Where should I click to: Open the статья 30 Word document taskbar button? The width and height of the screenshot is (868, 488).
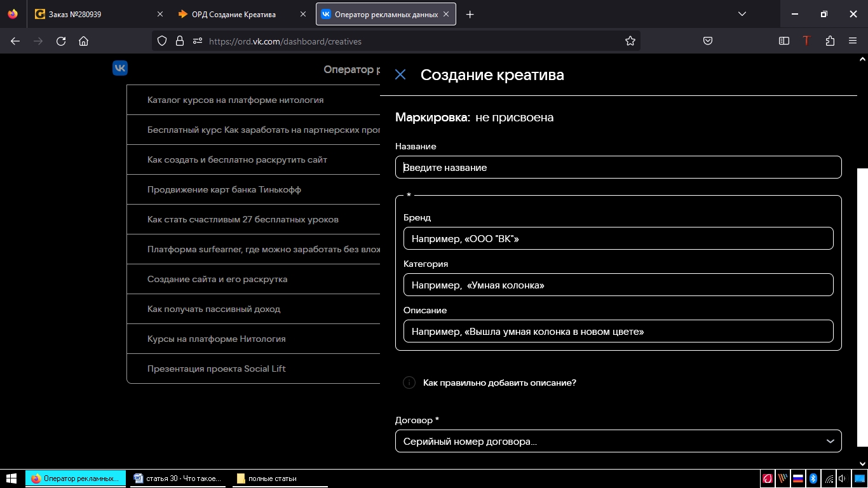179,478
